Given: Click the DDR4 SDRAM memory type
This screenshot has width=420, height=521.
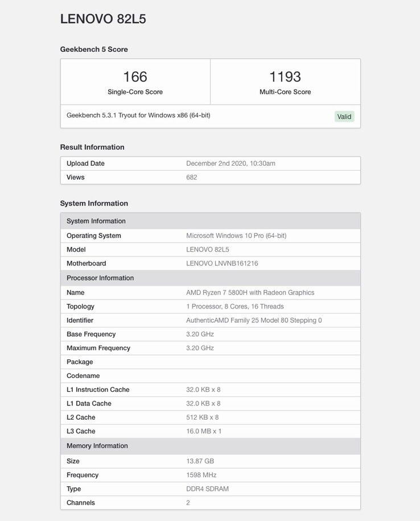Looking at the screenshot, I should tap(207, 489).
